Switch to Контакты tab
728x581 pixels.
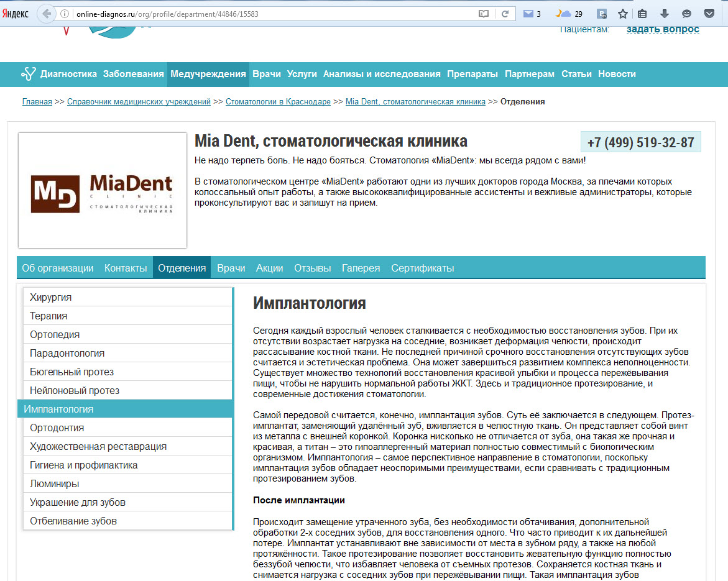tap(126, 268)
